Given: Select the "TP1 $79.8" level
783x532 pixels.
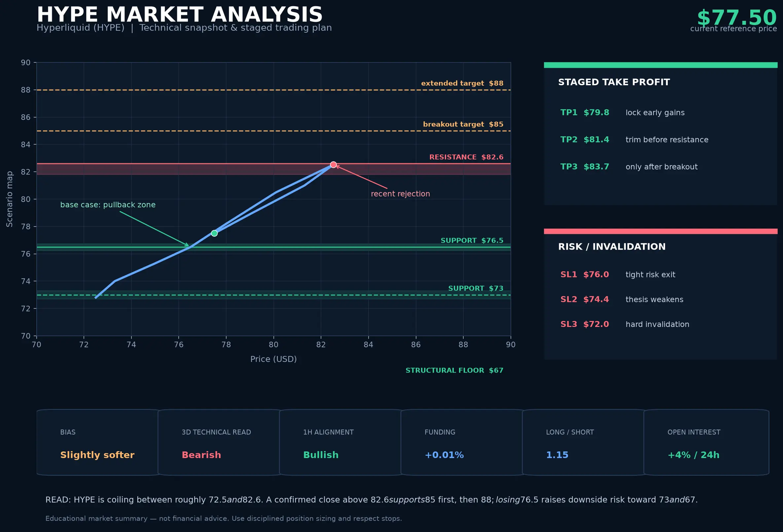Looking at the screenshot, I should click(x=585, y=113).
